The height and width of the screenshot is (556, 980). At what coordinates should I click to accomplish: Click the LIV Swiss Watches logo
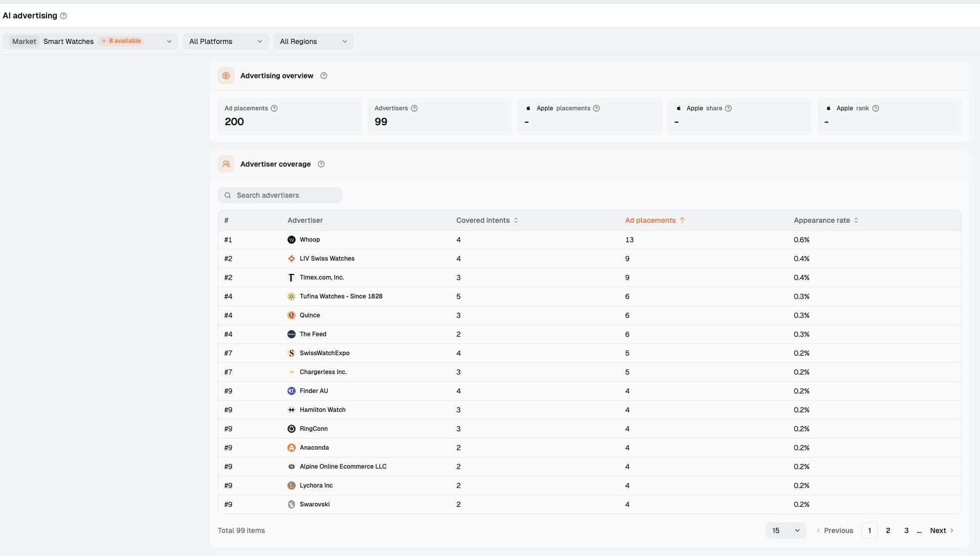click(x=292, y=259)
